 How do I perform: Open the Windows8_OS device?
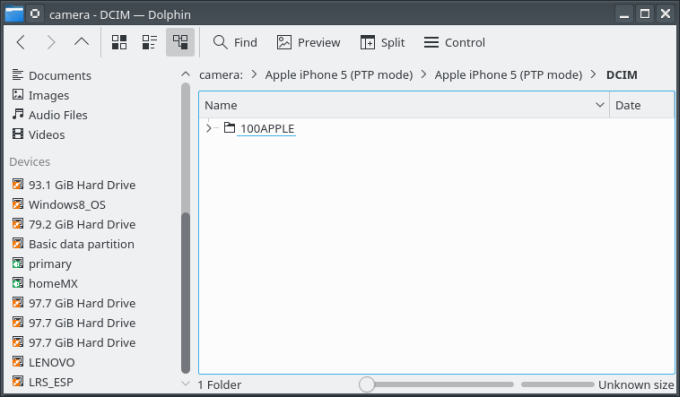67,204
